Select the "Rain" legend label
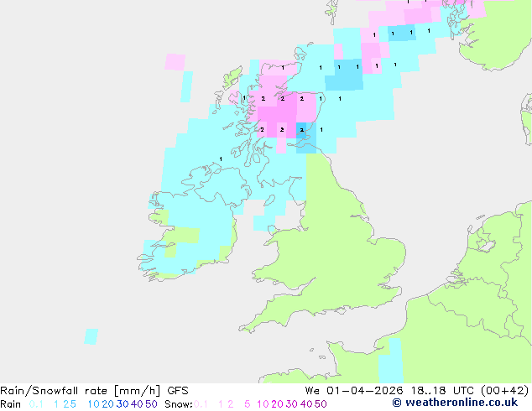Viewport: 532px width, 411px height. click(11, 404)
